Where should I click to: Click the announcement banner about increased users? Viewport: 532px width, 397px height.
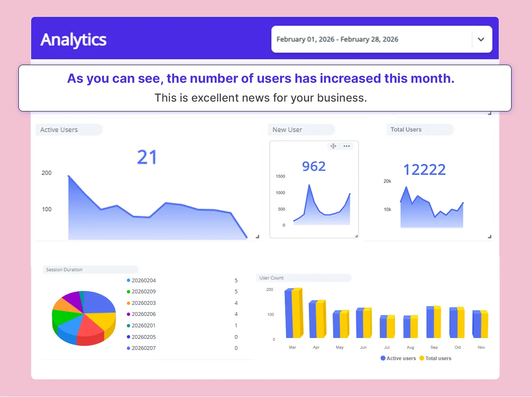click(265, 88)
